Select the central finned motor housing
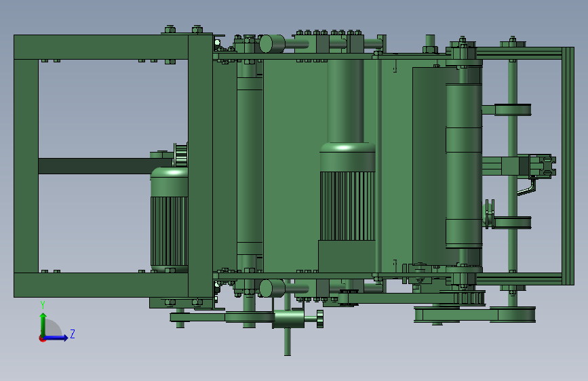Viewport: 588px width, 381px height. [x=347, y=191]
